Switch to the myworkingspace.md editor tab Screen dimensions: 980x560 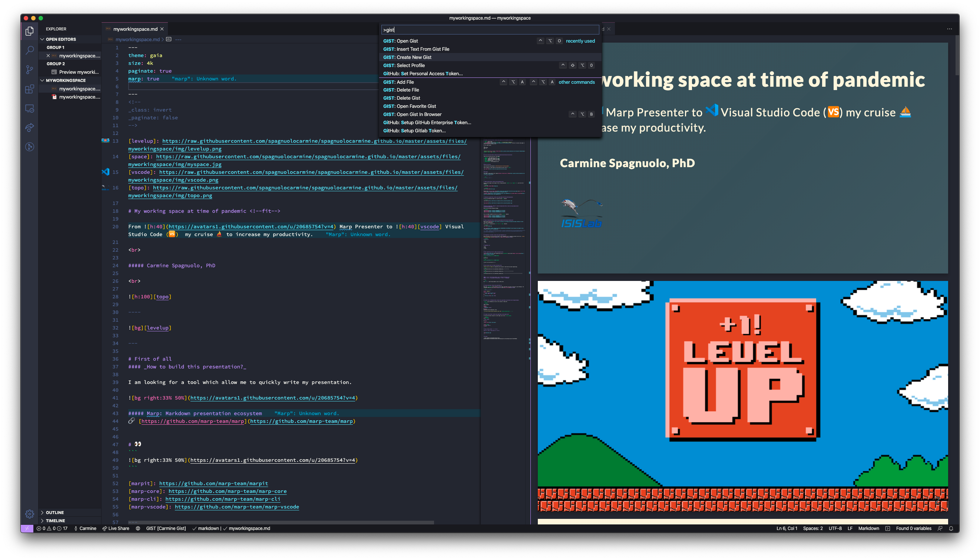tap(135, 29)
